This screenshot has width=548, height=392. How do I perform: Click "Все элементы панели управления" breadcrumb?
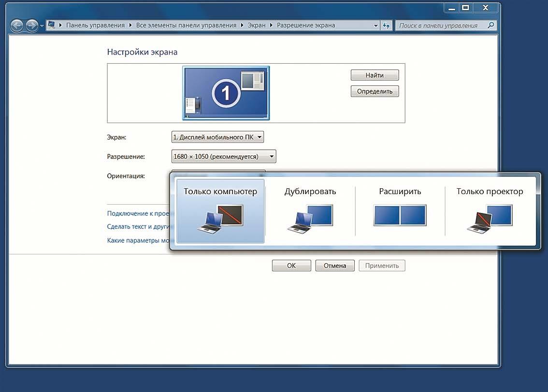(x=186, y=26)
